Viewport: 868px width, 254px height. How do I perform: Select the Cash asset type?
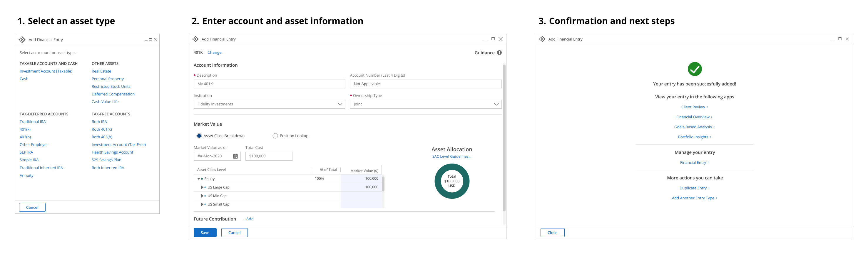[x=24, y=79]
